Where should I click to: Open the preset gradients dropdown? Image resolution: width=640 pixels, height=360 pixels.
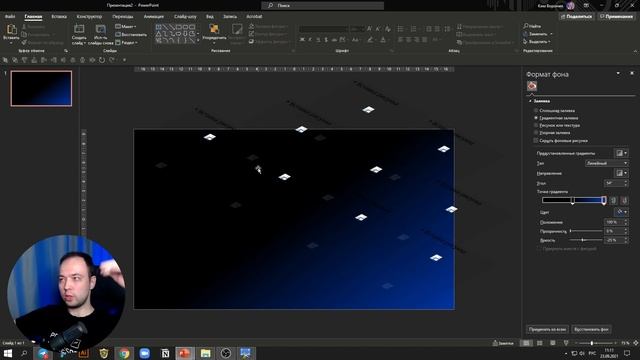tap(621, 153)
